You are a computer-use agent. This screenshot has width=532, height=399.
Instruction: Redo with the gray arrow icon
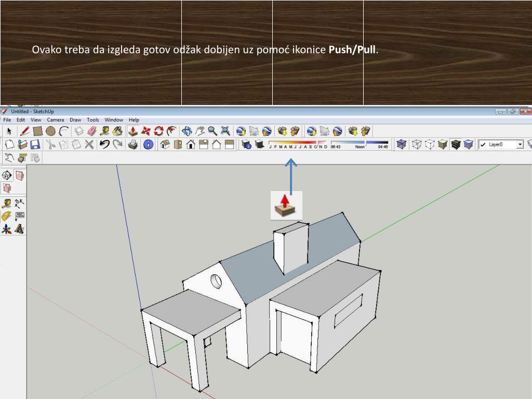pos(117,144)
